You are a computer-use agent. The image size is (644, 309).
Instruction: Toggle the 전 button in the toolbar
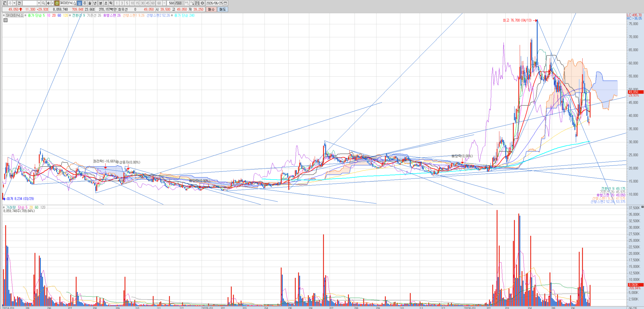[x=19, y=3]
